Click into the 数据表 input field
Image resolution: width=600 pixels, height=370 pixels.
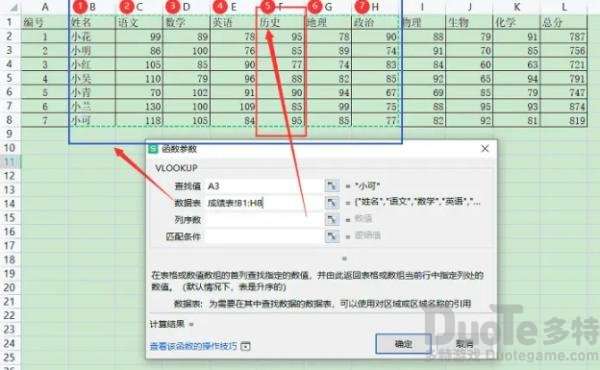[x=263, y=203]
